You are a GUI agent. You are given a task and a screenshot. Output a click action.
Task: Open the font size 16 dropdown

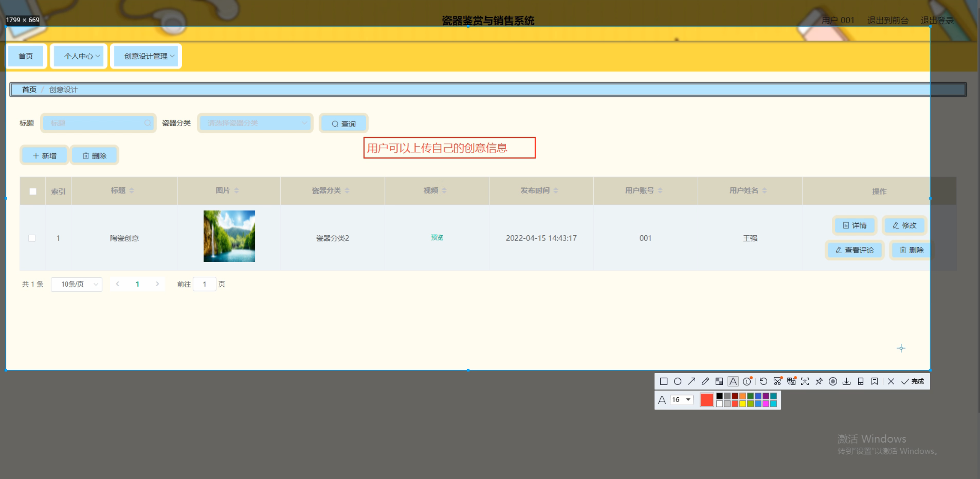tap(682, 400)
